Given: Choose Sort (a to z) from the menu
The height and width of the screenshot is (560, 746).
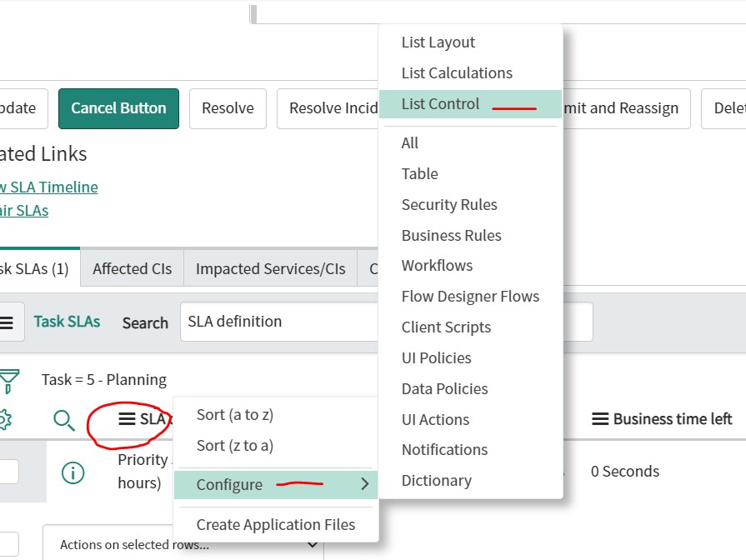Looking at the screenshot, I should click(233, 414).
